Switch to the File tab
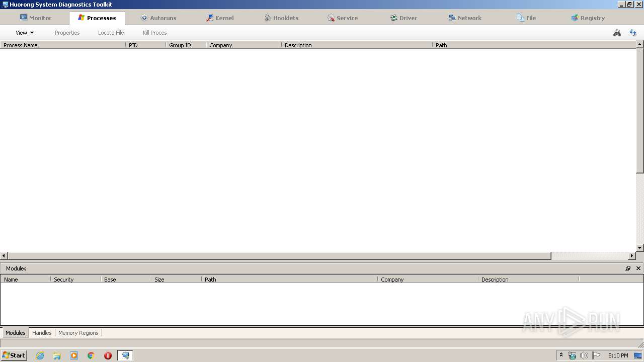The height and width of the screenshot is (362, 644). point(526,18)
